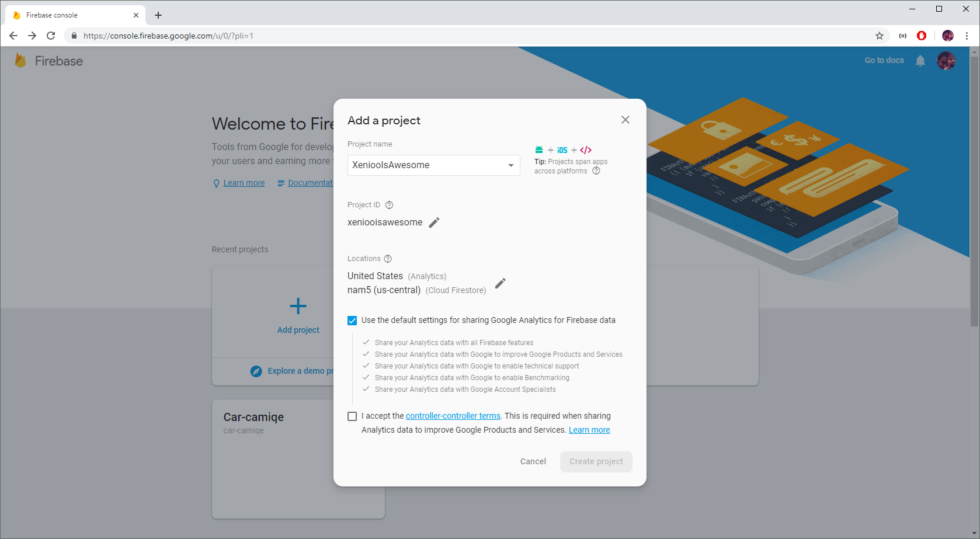Click 'United States' analytics location text

tap(375, 276)
